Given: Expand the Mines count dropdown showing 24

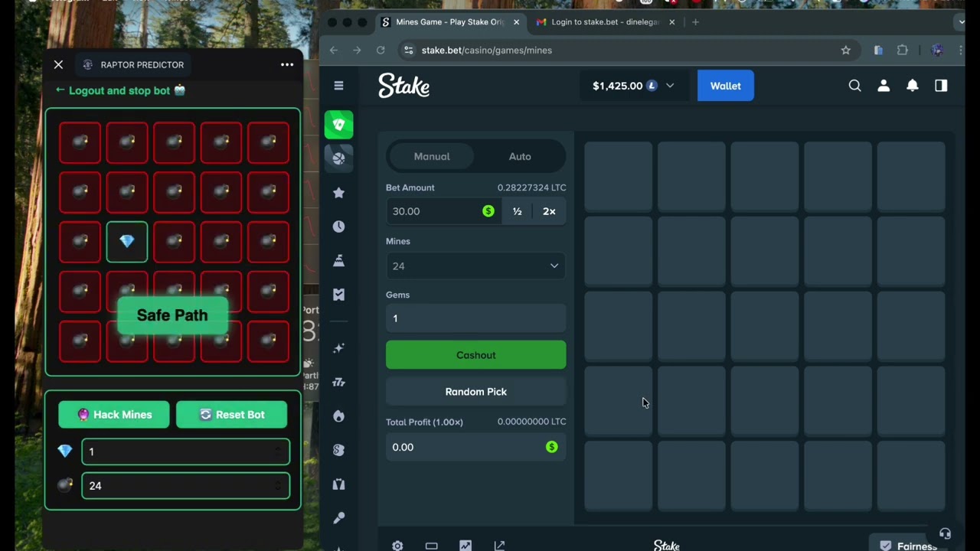Looking at the screenshot, I should point(475,266).
